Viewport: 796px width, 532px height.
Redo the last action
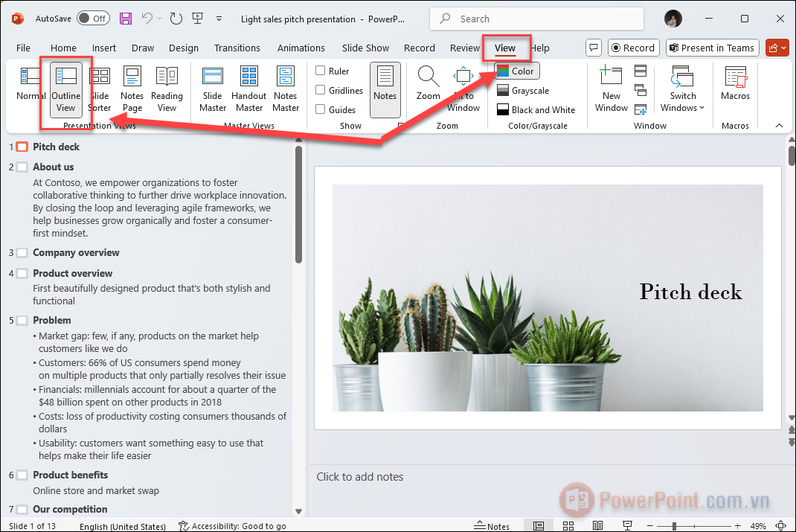pos(176,19)
